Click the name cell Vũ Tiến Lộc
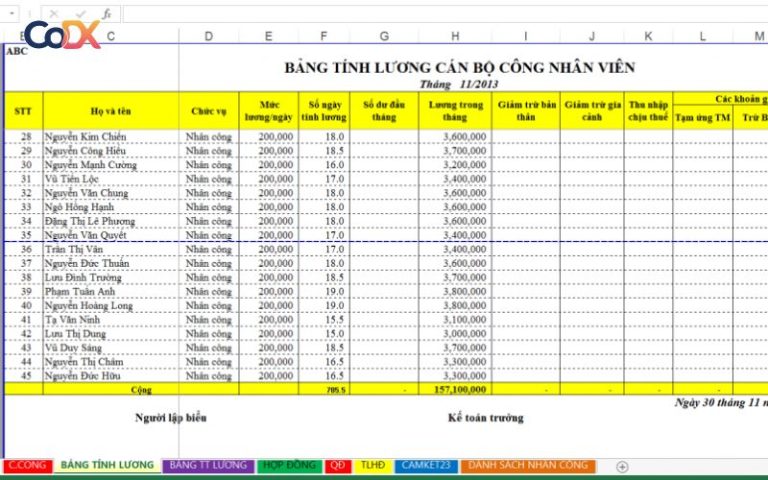Image resolution: width=768 pixels, height=480 pixels. (x=111, y=179)
